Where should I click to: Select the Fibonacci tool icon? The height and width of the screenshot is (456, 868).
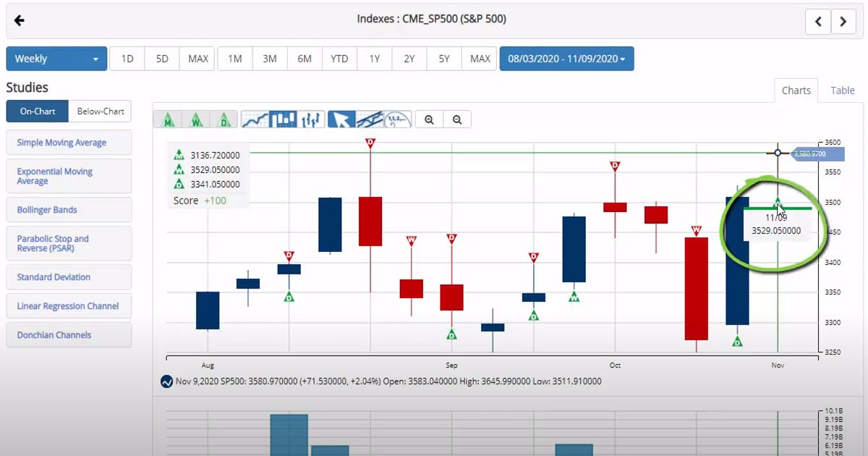[397, 120]
